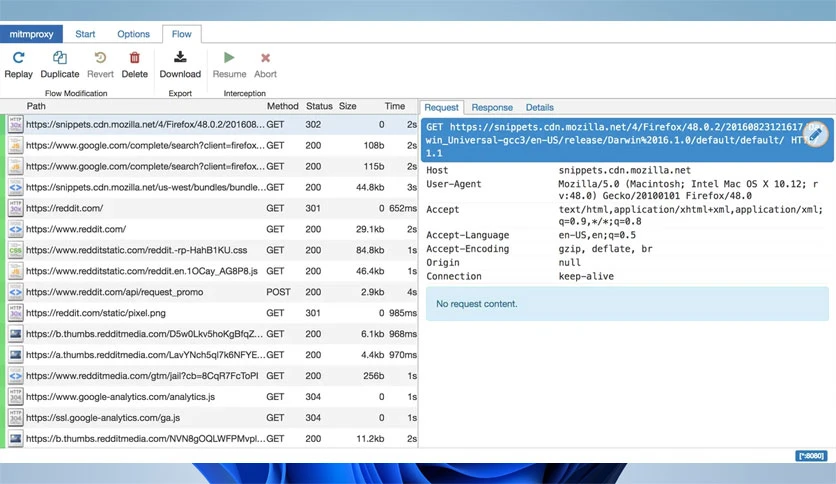Click the redirect icon for static/pixel.png
Viewport: 836px width, 484px height.
click(x=15, y=313)
